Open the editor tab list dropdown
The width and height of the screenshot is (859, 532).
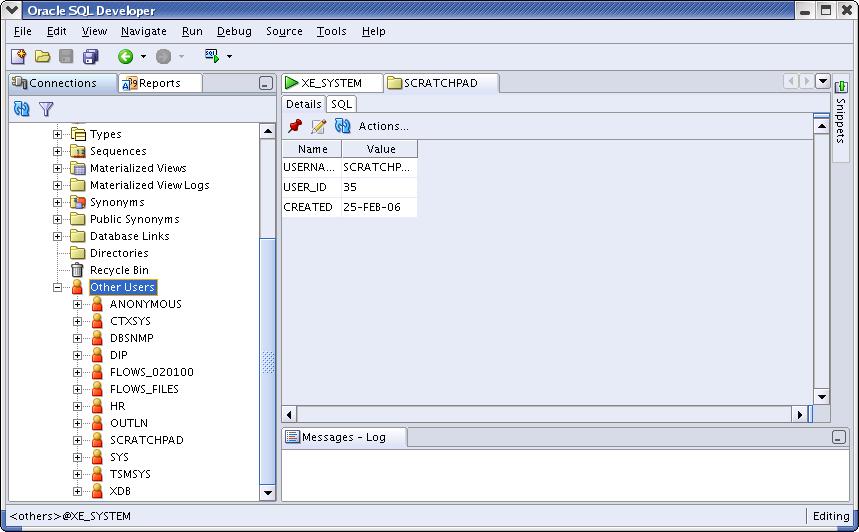pyautogui.click(x=822, y=81)
